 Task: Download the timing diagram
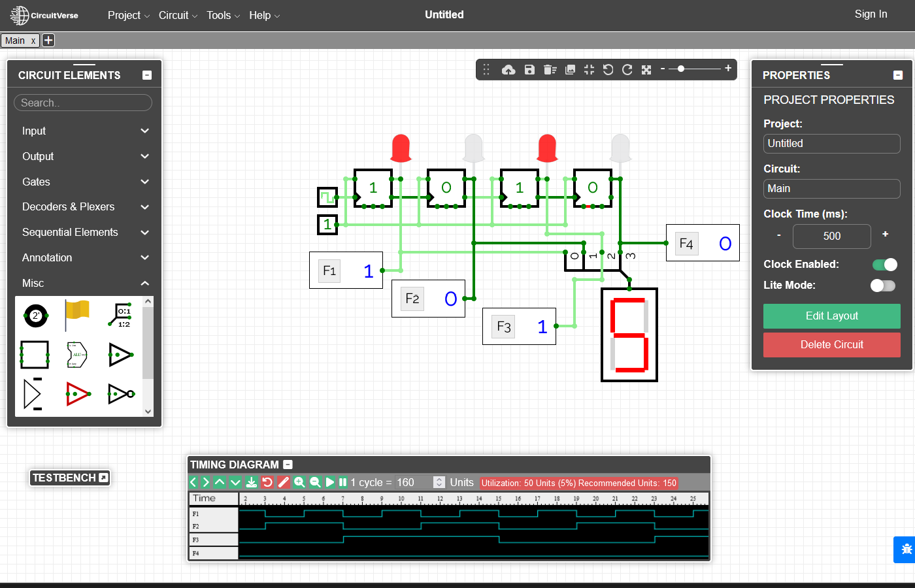(251, 482)
